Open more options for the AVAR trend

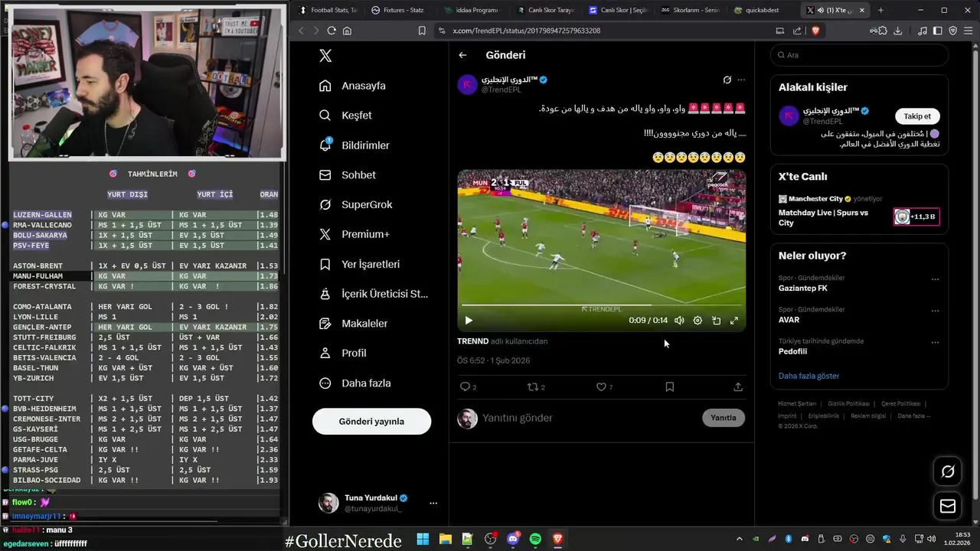pyautogui.click(x=935, y=311)
